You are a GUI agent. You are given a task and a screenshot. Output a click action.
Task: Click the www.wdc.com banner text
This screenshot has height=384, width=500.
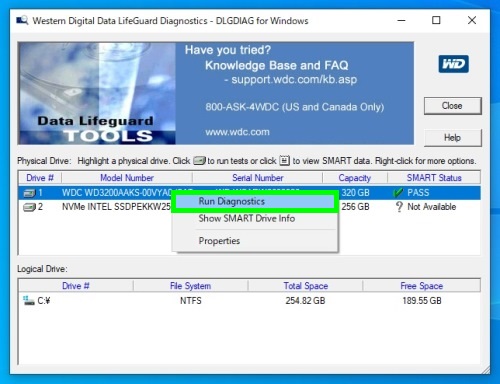237,132
